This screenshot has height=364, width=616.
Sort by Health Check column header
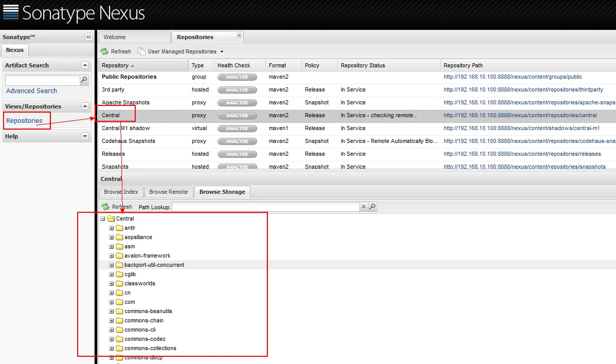240,65
